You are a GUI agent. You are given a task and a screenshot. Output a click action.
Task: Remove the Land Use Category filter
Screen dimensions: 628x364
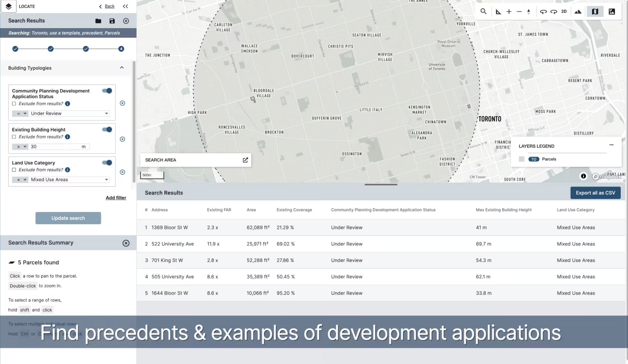point(122,172)
